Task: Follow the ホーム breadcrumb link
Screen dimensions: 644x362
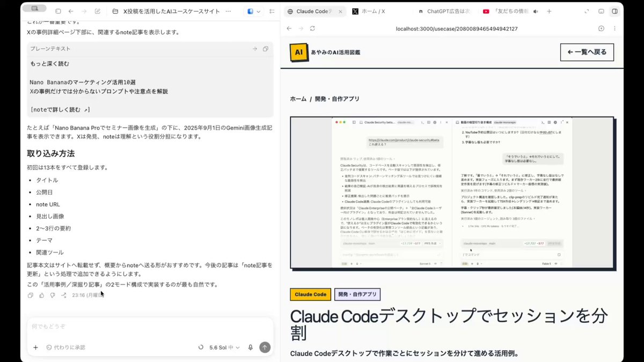Action: (x=298, y=99)
